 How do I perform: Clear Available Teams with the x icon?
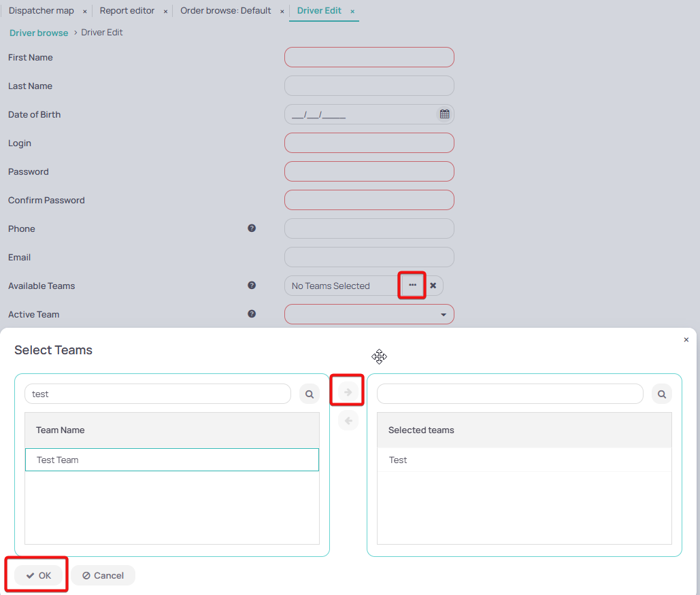click(x=433, y=285)
